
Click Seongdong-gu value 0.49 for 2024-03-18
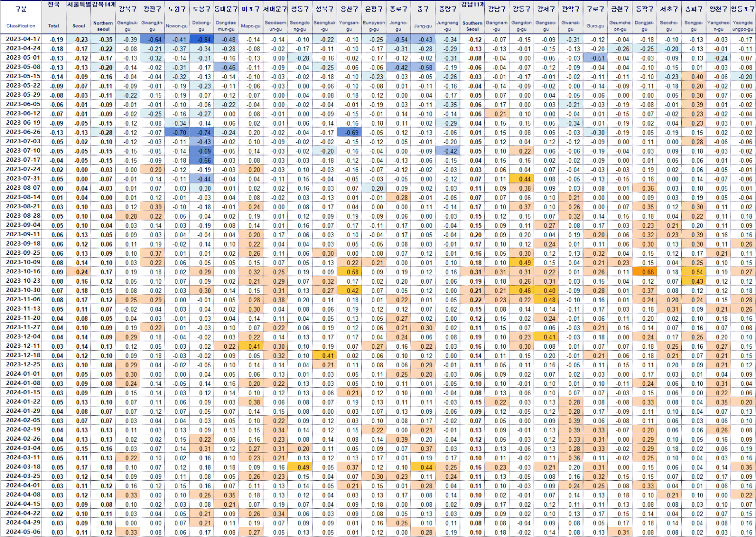(300, 467)
